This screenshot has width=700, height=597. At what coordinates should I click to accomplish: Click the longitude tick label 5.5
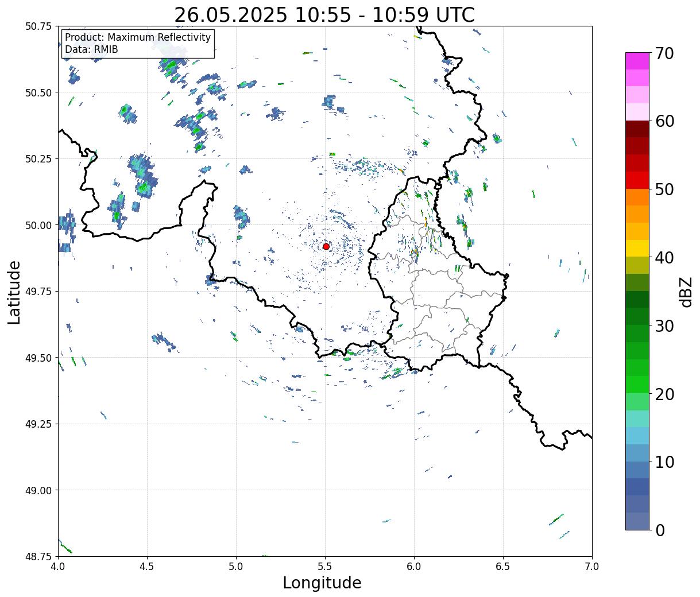pyautogui.click(x=325, y=567)
